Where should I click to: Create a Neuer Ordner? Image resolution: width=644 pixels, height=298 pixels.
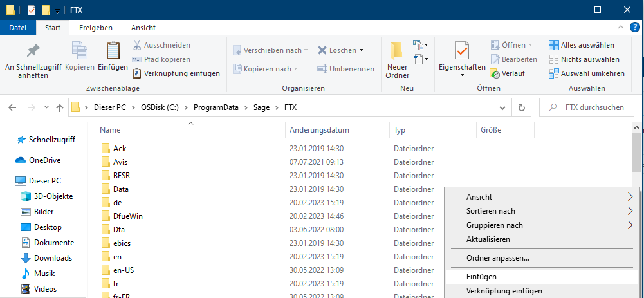point(397,61)
